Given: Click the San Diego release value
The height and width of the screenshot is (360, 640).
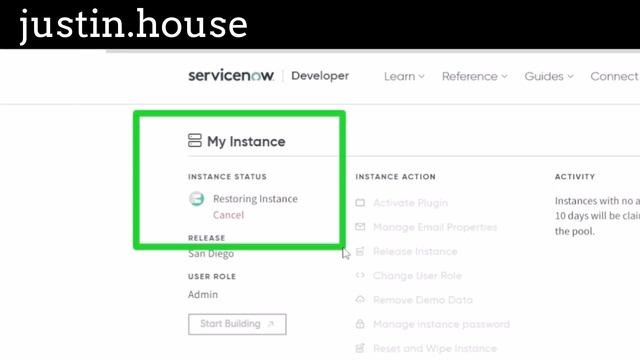Looking at the screenshot, I should pos(211,253).
